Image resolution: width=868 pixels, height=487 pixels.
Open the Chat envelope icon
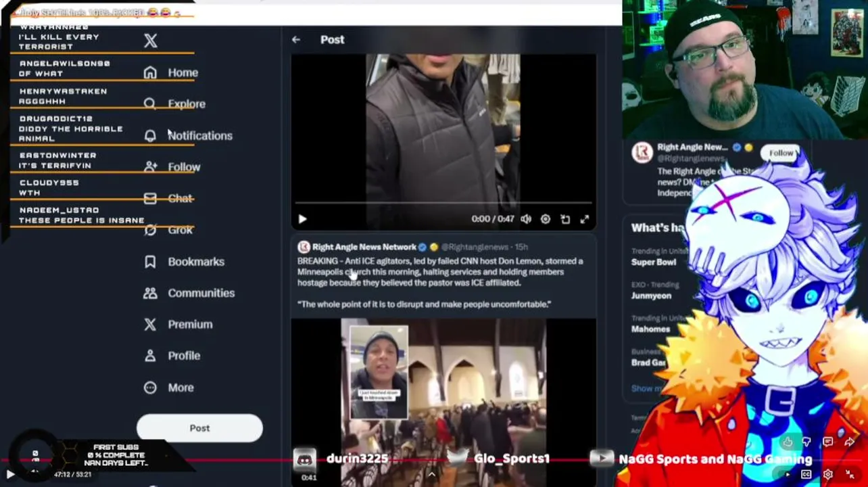pos(150,198)
